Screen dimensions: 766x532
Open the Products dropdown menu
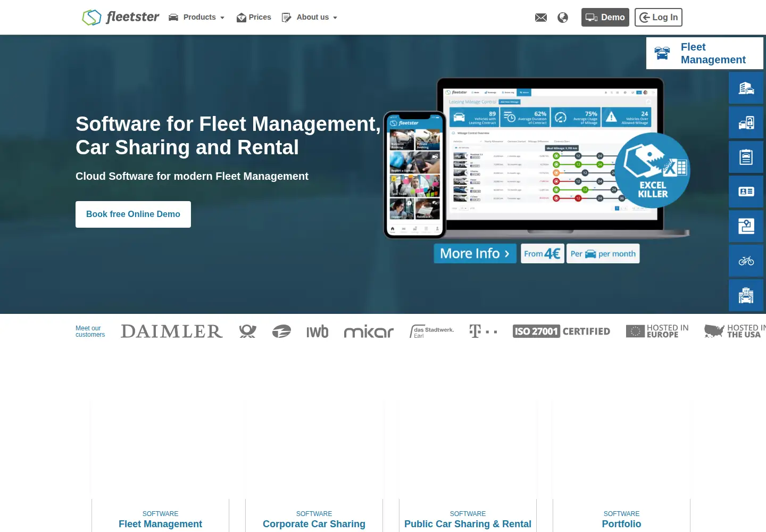coord(196,17)
